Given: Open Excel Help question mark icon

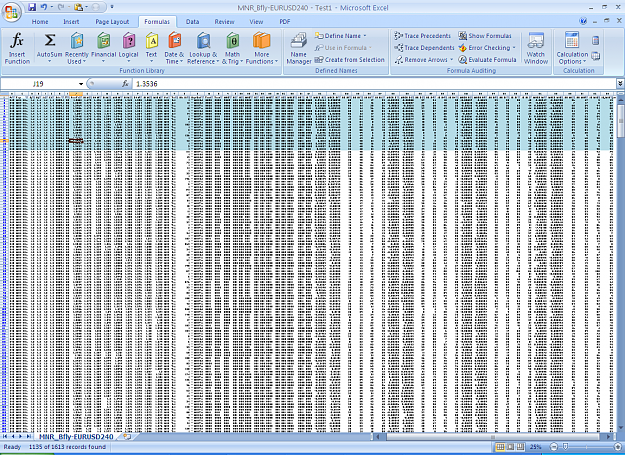Looking at the screenshot, I should [583, 21].
